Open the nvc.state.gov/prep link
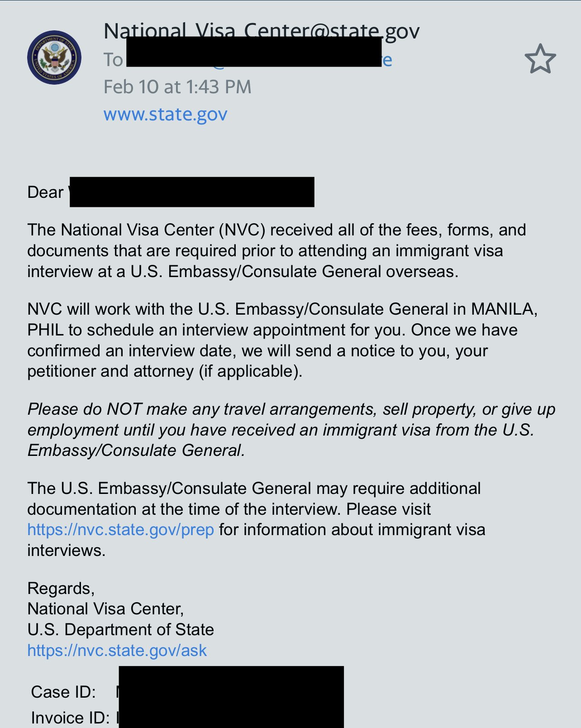 tap(120, 530)
